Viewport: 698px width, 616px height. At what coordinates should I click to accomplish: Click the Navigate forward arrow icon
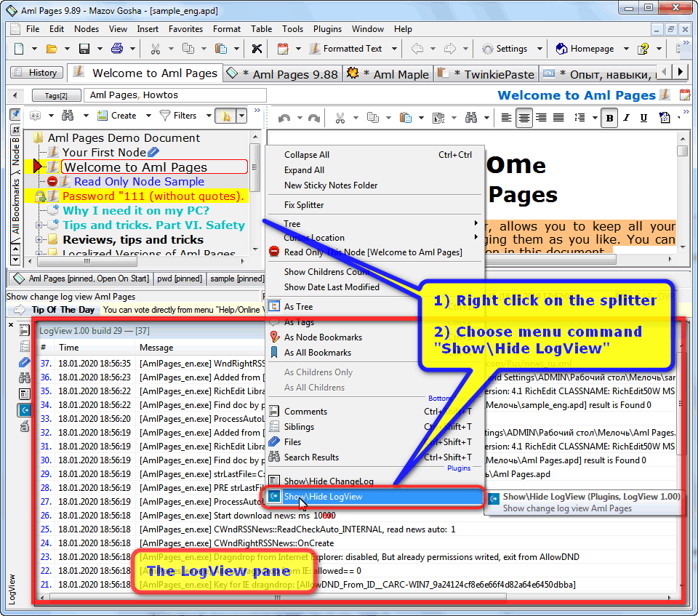click(450, 49)
